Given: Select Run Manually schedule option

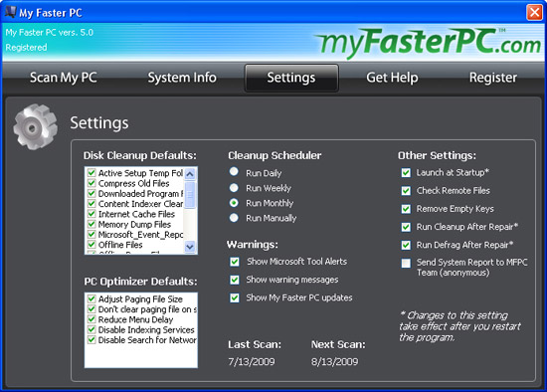Looking at the screenshot, I should (234, 218).
